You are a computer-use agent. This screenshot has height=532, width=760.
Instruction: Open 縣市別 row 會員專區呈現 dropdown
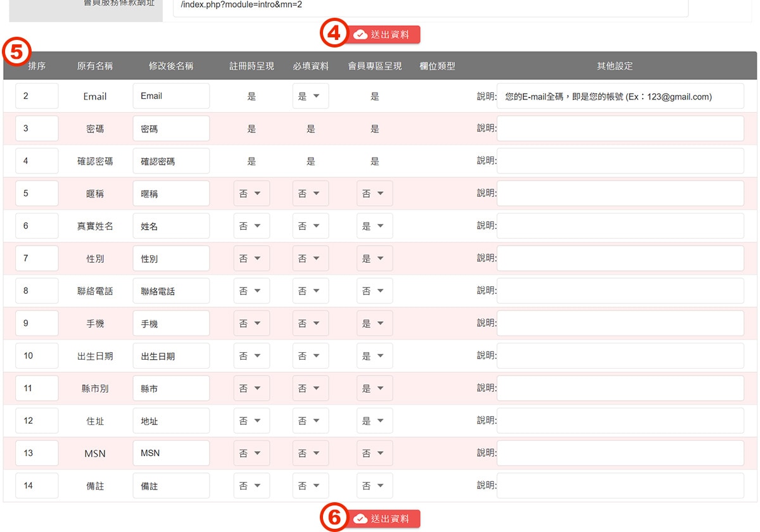[x=374, y=388]
